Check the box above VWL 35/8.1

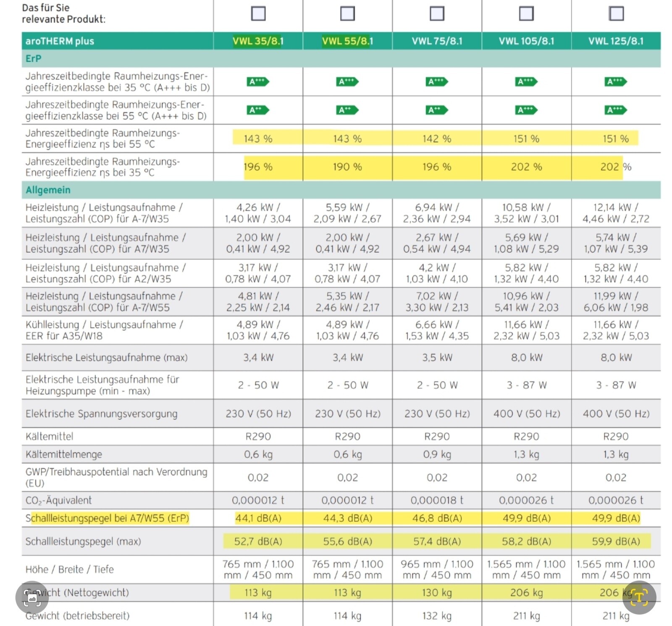point(258,13)
